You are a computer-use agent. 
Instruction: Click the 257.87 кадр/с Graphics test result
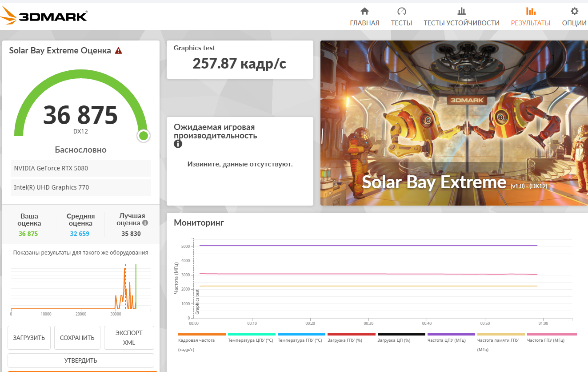240,64
